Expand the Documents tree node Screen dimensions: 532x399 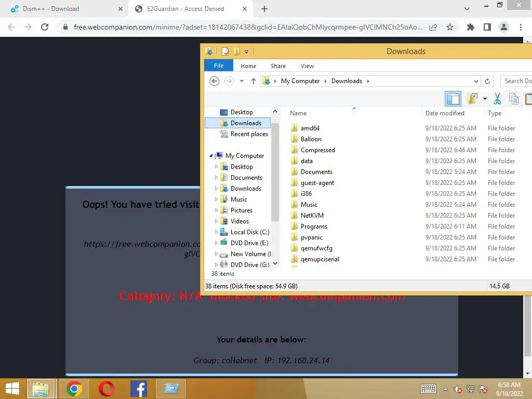(x=216, y=178)
